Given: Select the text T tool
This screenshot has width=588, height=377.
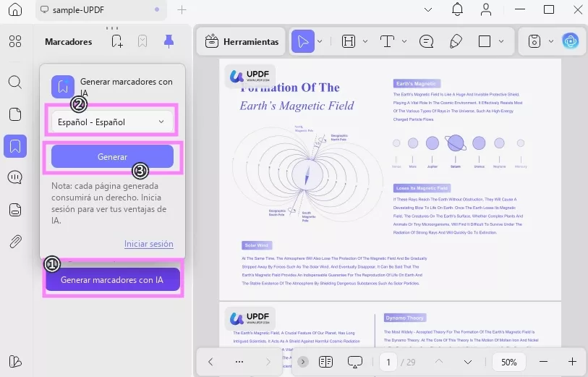Looking at the screenshot, I should click(x=387, y=41).
